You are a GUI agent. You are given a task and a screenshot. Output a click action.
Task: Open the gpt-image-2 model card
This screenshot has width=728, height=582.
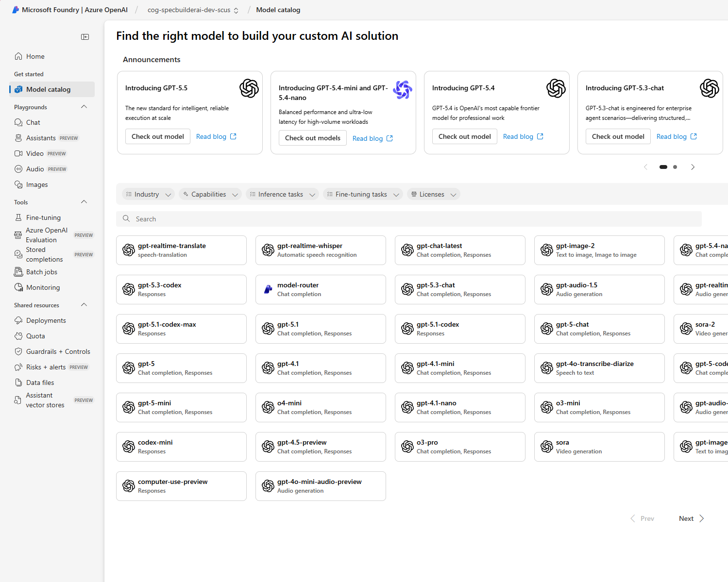(x=599, y=250)
